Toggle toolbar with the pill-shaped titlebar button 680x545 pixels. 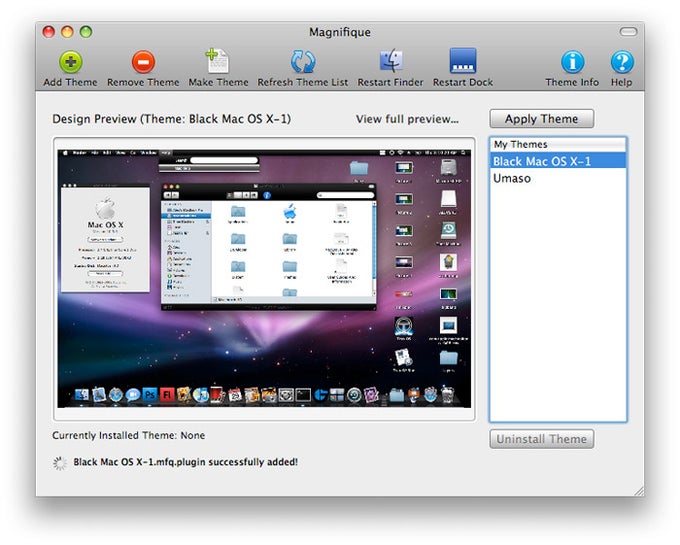(x=628, y=32)
